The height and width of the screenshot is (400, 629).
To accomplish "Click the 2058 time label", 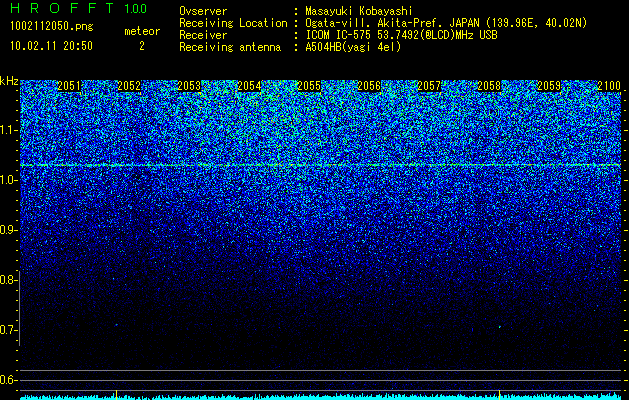I will click(x=489, y=86).
